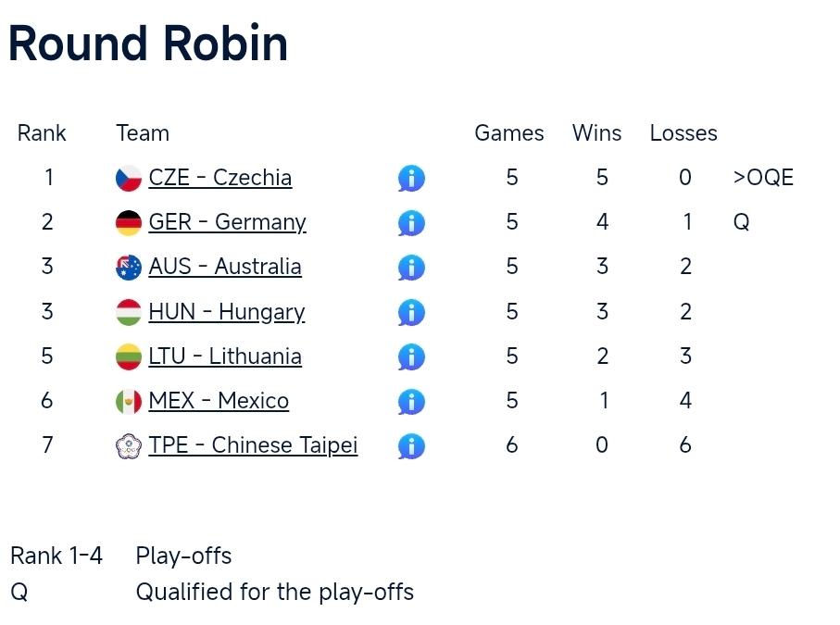This screenshot has height=625, width=840.
Task: Click the info icon beside Australia
Action: pos(411,268)
